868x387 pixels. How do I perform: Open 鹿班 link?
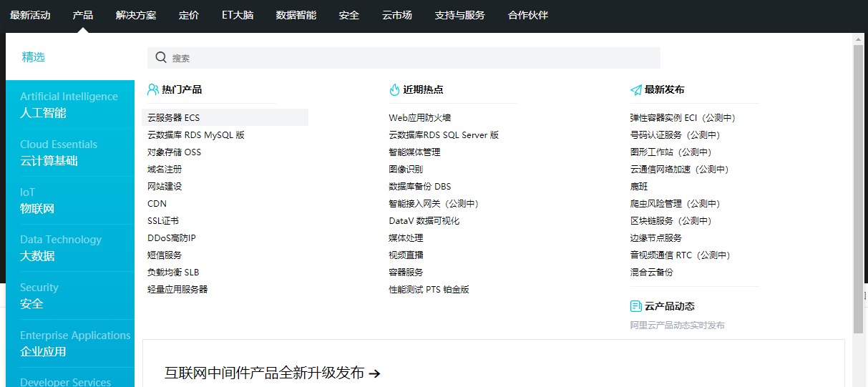point(639,186)
